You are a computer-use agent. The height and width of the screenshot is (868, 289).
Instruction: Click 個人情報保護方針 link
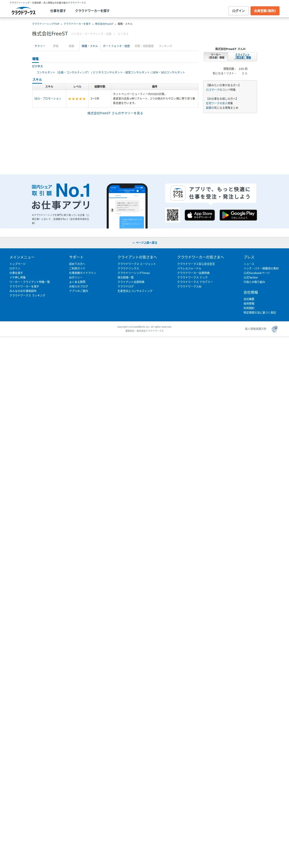click(x=256, y=329)
